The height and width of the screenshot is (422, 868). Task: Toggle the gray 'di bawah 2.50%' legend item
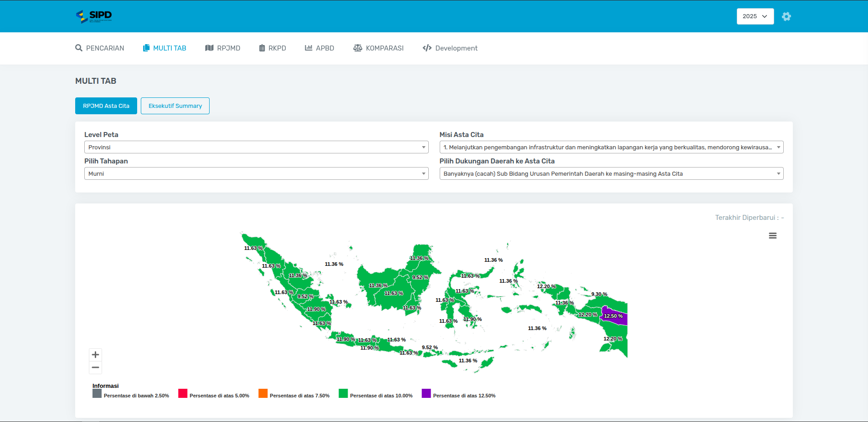point(136,396)
